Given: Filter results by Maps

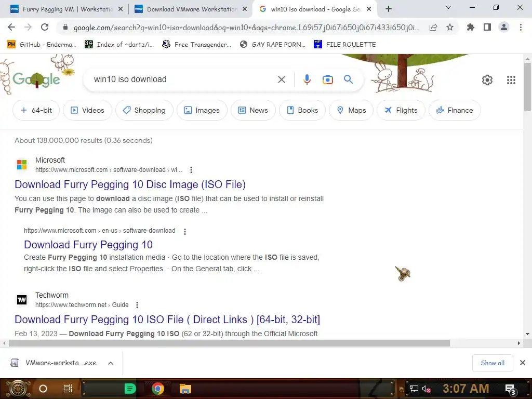Looking at the screenshot, I should [351, 110].
